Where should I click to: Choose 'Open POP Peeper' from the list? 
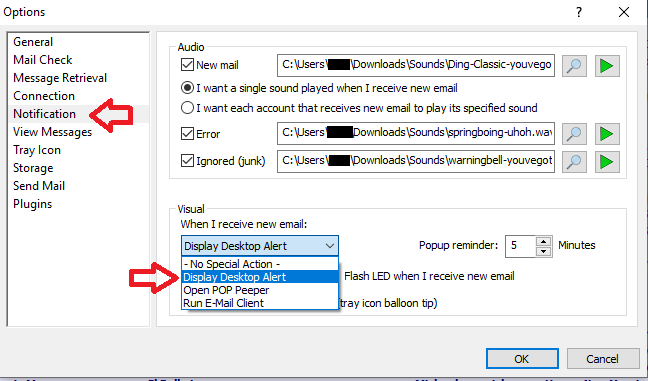(x=260, y=290)
